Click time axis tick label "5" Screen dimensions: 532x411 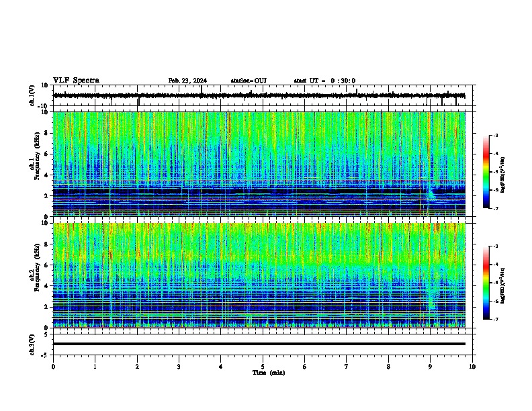(263, 367)
